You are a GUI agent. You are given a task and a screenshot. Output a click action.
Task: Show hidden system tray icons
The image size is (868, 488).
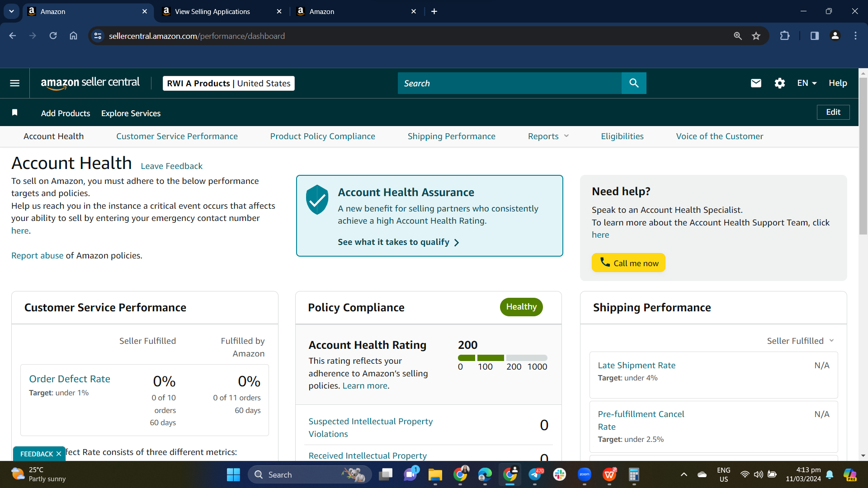(x=684, y=474)
